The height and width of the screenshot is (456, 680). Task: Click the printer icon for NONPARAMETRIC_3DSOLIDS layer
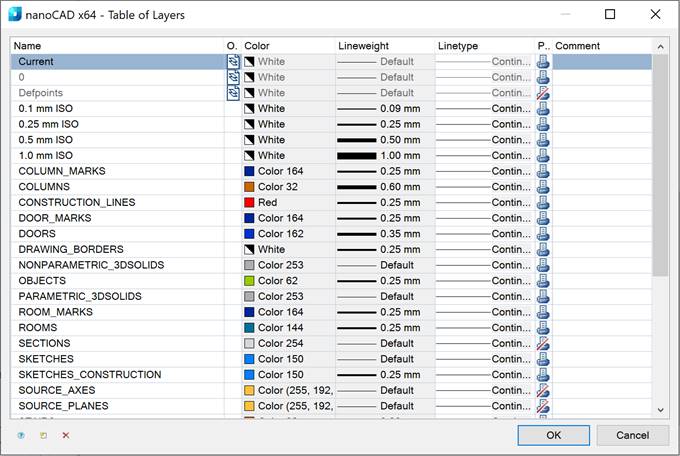point(543,265)
